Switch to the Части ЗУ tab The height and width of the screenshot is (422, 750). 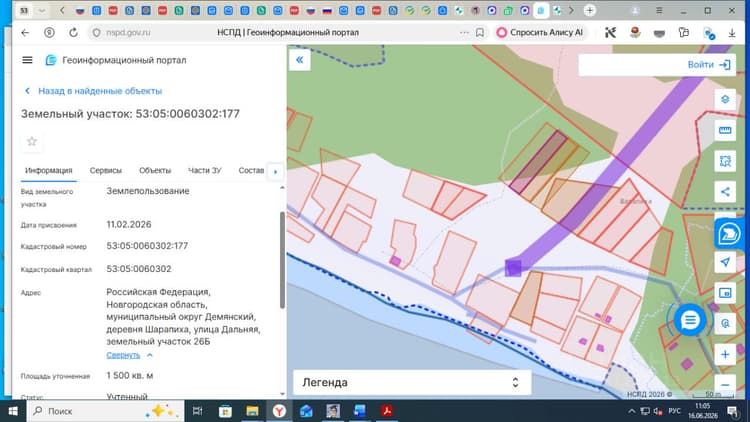pyautogui.click(x=205, y=170)
